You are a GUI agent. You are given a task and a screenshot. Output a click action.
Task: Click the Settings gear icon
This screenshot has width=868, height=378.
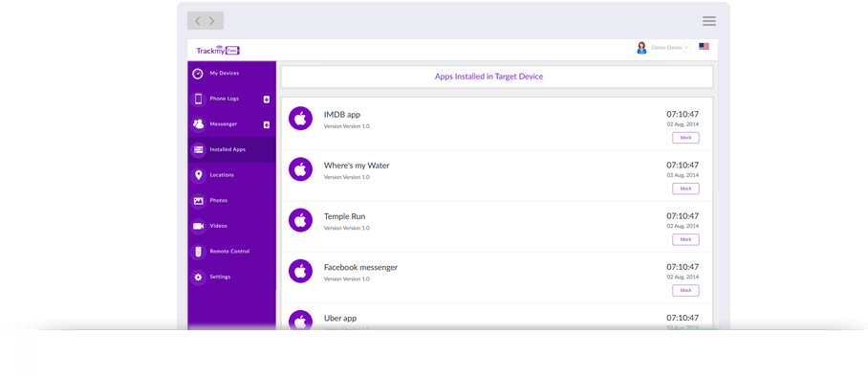coord(198,278)
